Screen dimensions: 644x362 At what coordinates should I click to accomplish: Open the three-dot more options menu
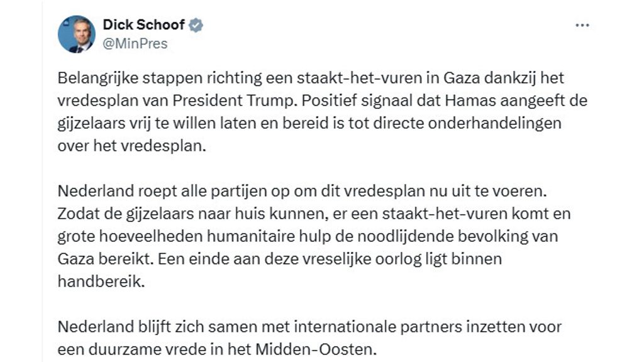583,26
